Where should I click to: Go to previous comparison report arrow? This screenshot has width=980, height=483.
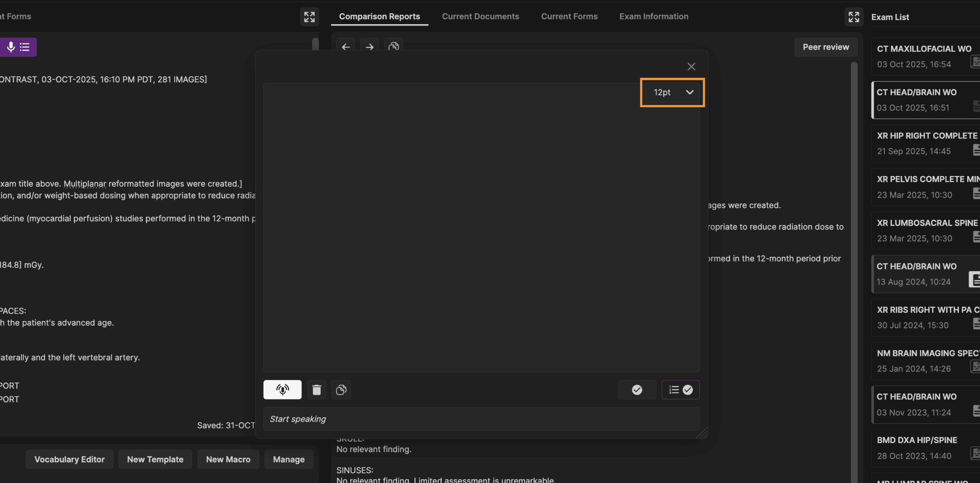[x=345, y=47]
